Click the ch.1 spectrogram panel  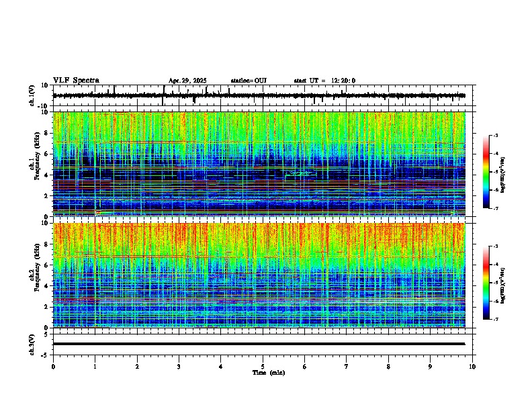259,164
